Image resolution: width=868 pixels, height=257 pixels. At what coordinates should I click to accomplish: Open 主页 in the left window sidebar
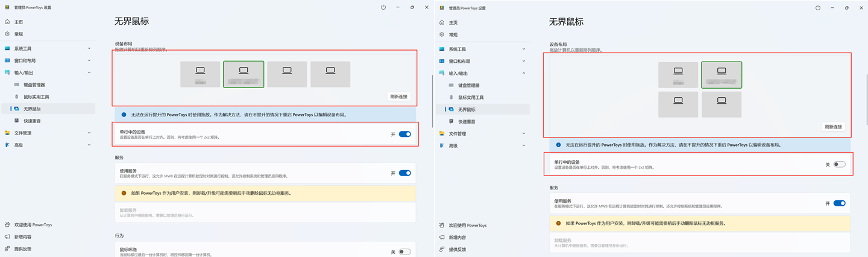[x=19, y=22]
